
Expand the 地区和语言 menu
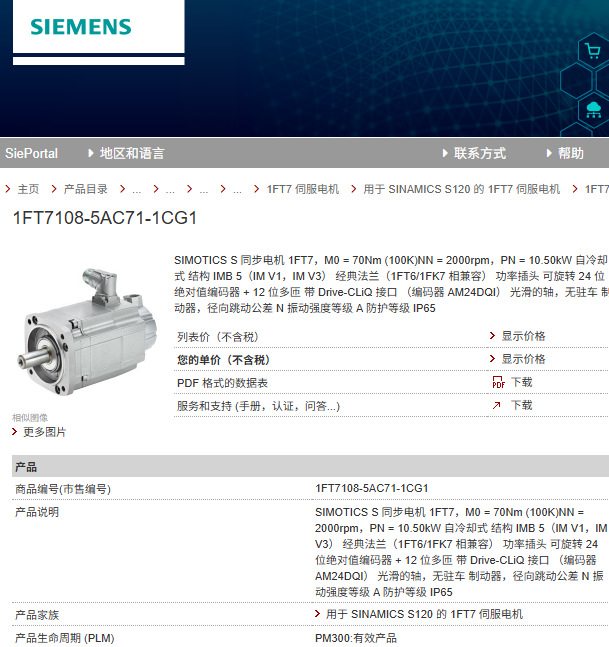(126, 153)
